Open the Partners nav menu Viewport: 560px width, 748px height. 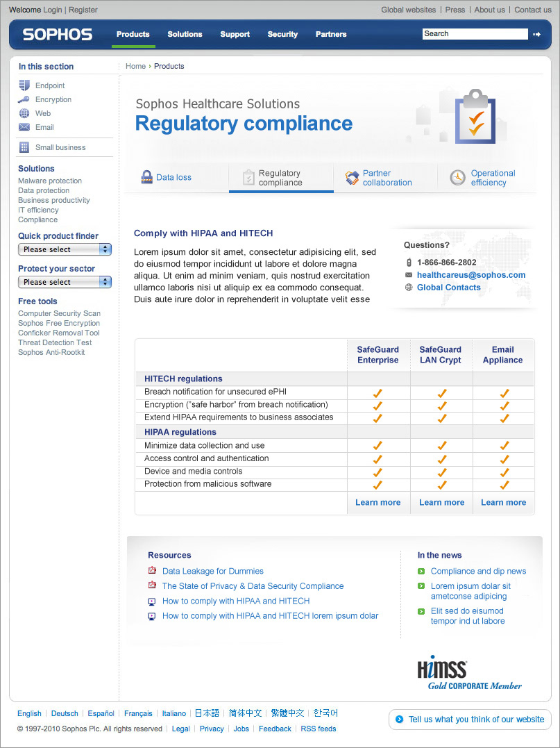pos(331,34)
